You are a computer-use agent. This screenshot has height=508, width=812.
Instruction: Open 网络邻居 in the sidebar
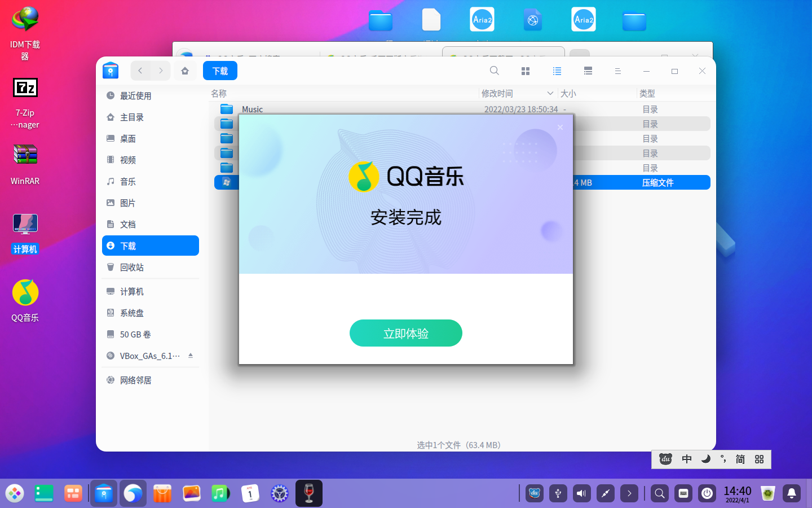pos(151,380)
